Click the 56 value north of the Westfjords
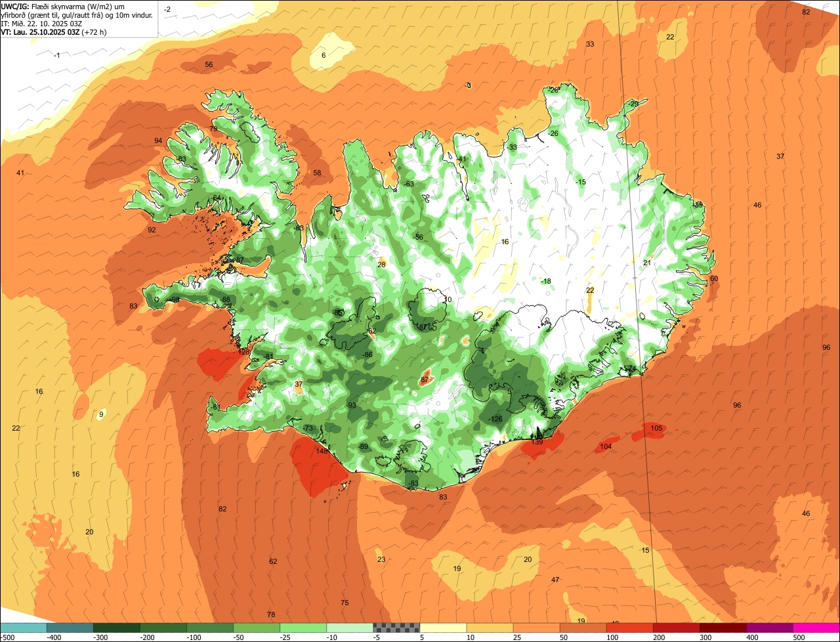Screen dimensions: 840x642 [209, 64]
